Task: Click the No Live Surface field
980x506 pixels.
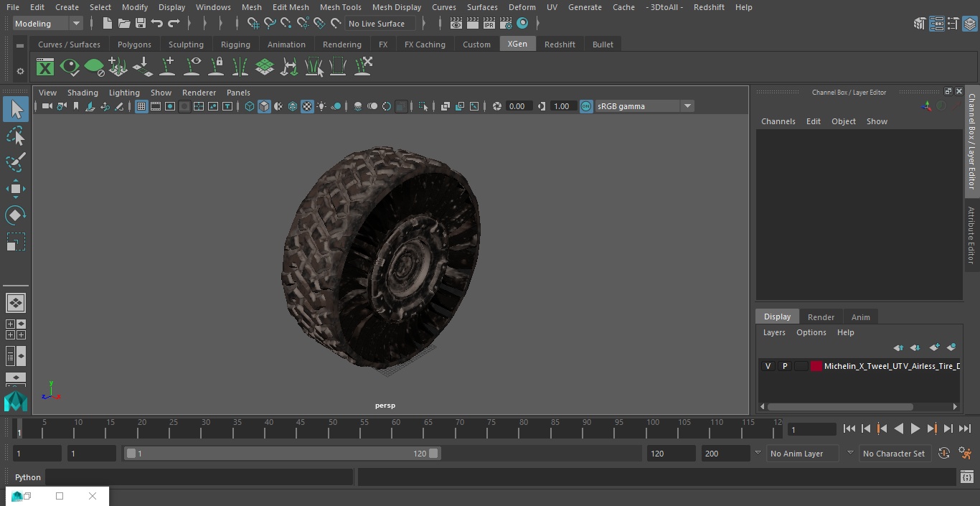Action: click(380, 24)
